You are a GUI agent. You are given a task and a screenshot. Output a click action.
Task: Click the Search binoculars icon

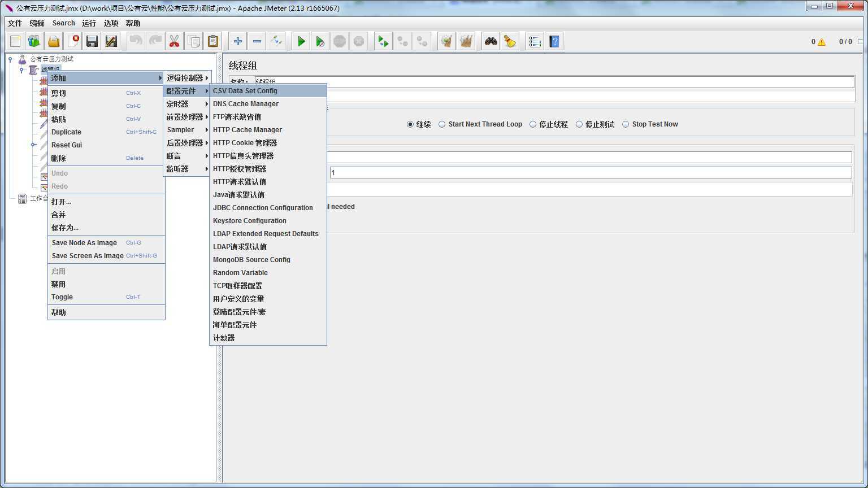[491, 41]
